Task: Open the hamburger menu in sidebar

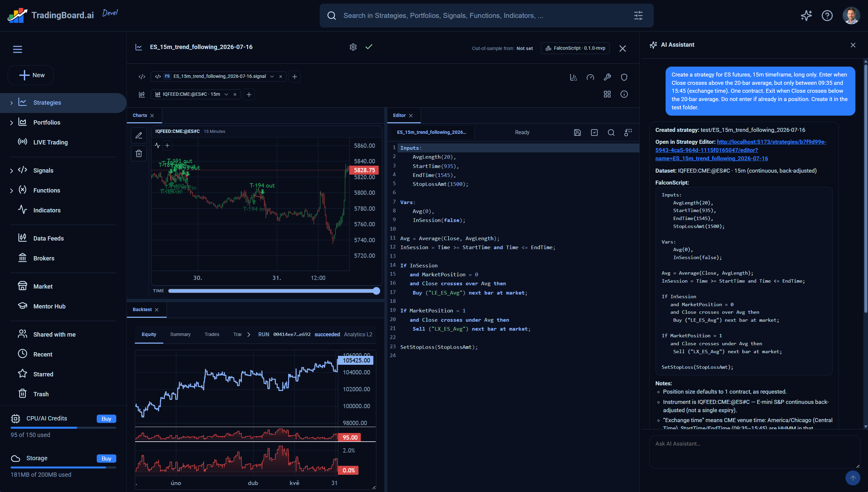Action: [x=18, y=49]
